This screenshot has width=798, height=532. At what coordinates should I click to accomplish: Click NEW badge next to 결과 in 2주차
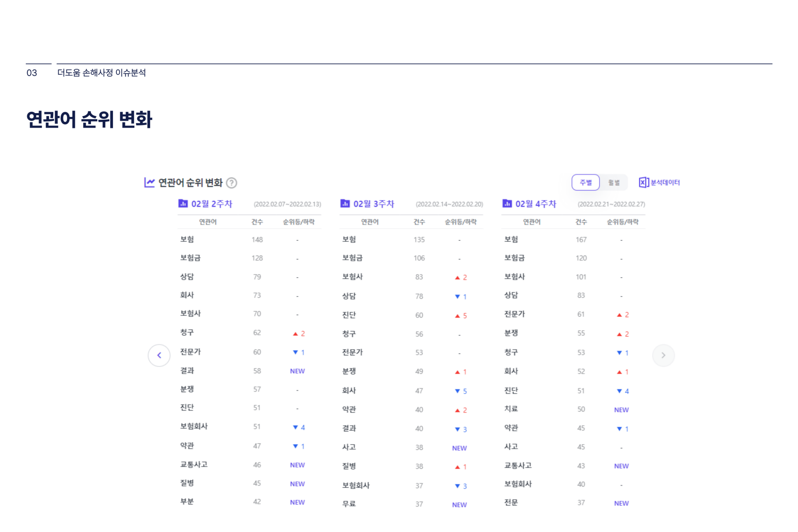(297, 371)
